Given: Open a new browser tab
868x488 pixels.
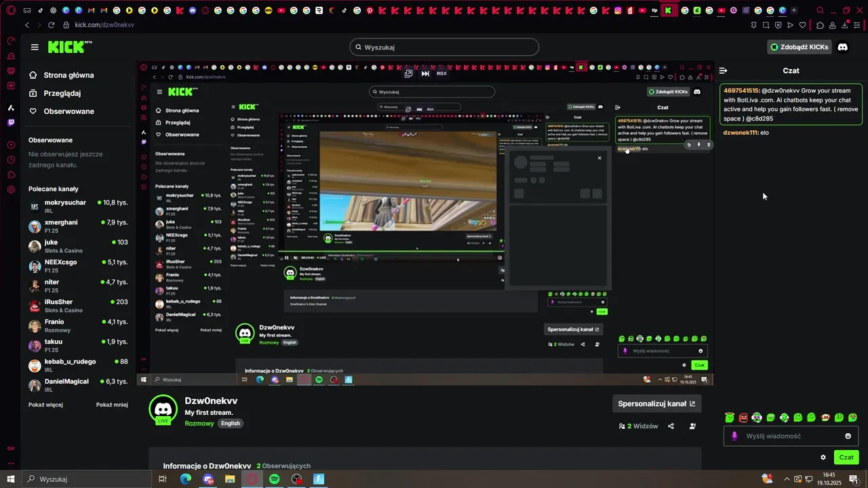Looking at the screenshot, I should pos(794,10).
